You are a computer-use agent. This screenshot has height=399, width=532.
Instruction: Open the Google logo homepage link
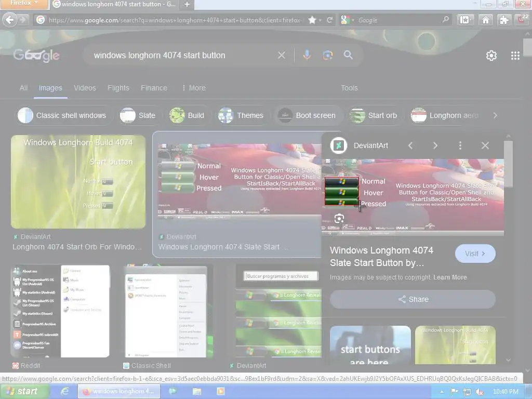click(x=37, y=55)
